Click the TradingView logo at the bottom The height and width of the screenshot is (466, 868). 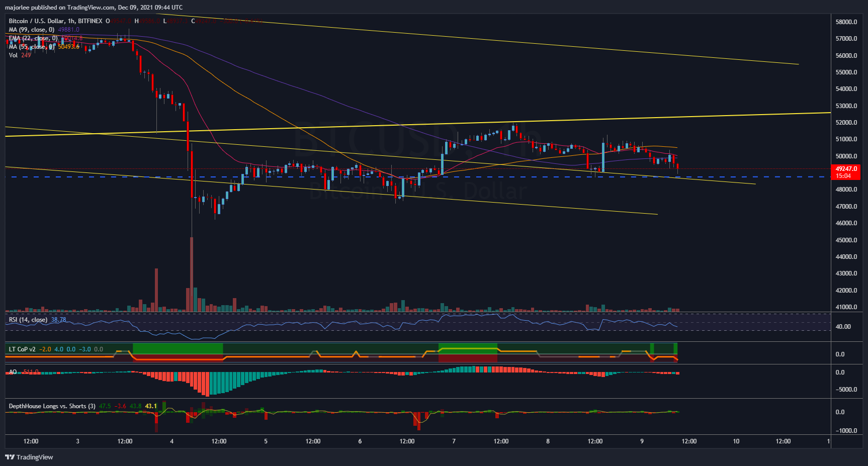coord(29,457)
